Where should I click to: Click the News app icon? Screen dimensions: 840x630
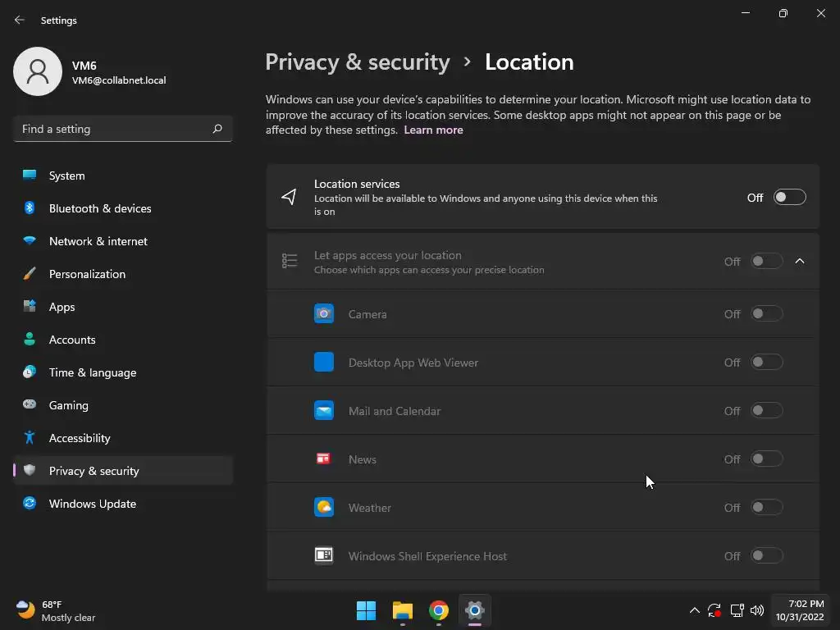click(323, 459)
